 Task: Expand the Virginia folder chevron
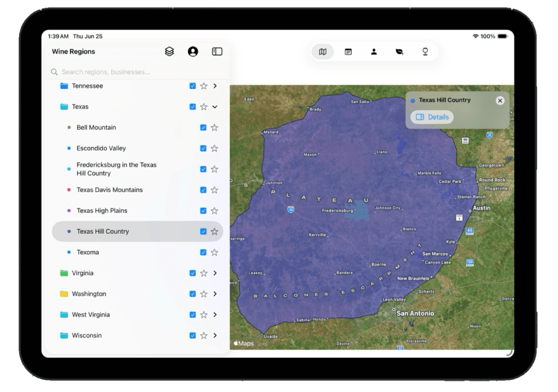click(215, 273)
